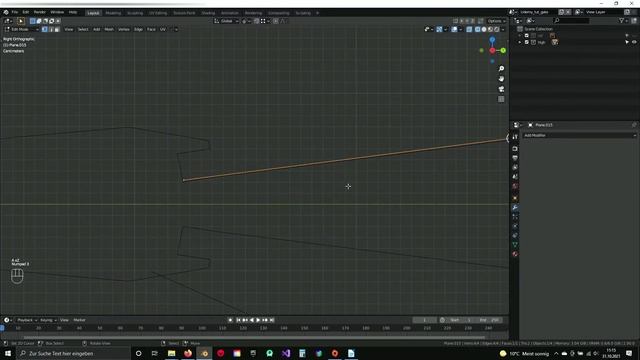Open Visual Studio from the taskbar

coord(286,353)
